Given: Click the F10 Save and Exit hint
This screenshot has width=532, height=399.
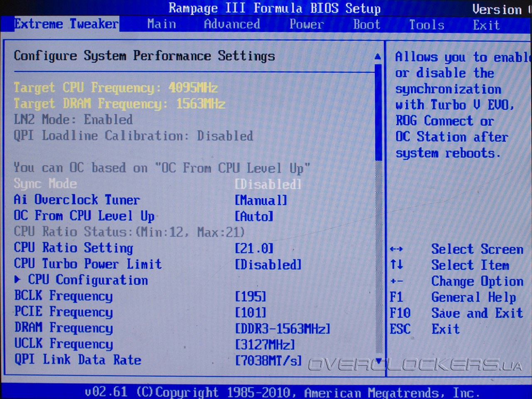Looking at the screenshot, I should pyautogui.click(x=456, y=313).
